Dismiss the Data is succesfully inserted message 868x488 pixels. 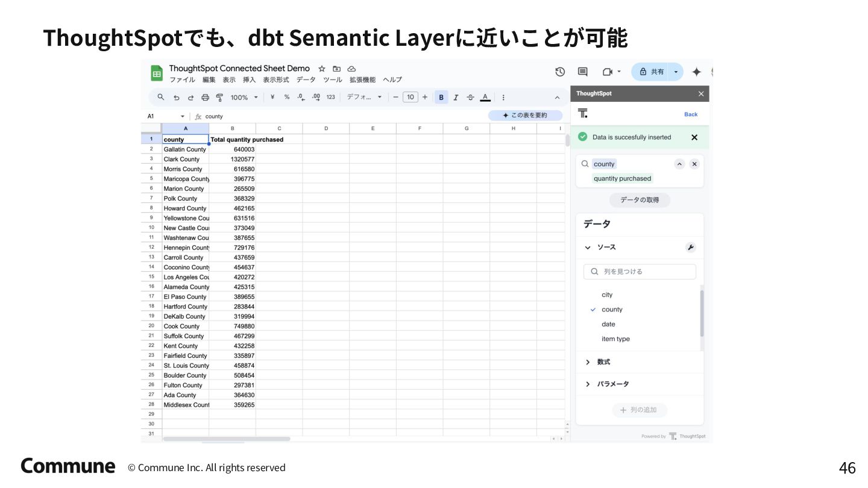694,137
